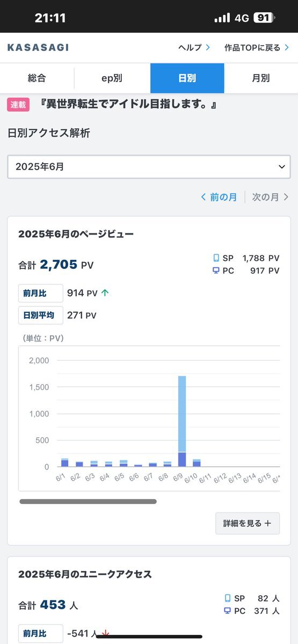Tap the 4G signal indicator in status bar
Image resolution: width=298 pixels, height=644 pixels.
pyautogui.click(x=242, y=18)
